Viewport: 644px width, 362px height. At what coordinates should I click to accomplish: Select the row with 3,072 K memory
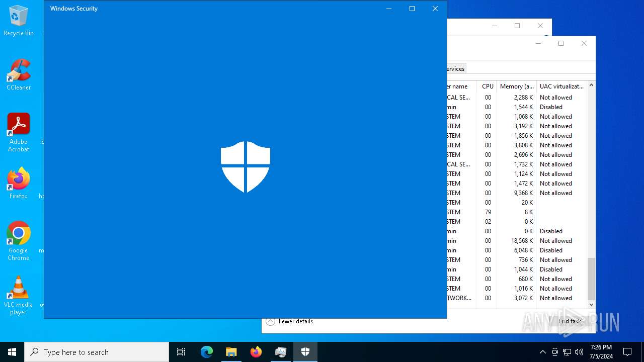tap(517, 298)
